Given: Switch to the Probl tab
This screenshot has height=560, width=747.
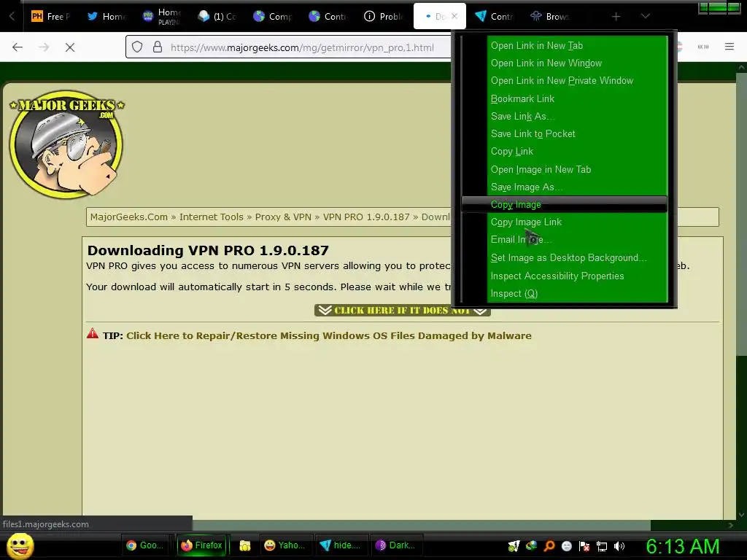Looking at the screenshot, I should pos(384,17).
